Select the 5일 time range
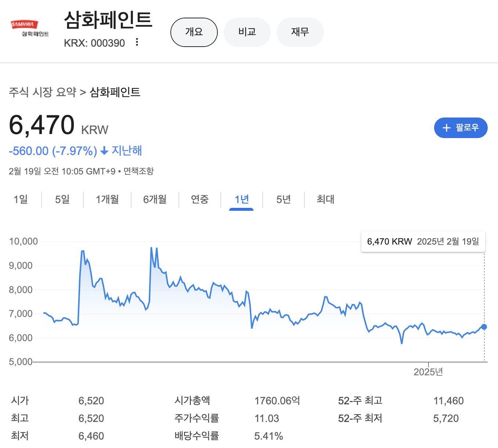 62,199
